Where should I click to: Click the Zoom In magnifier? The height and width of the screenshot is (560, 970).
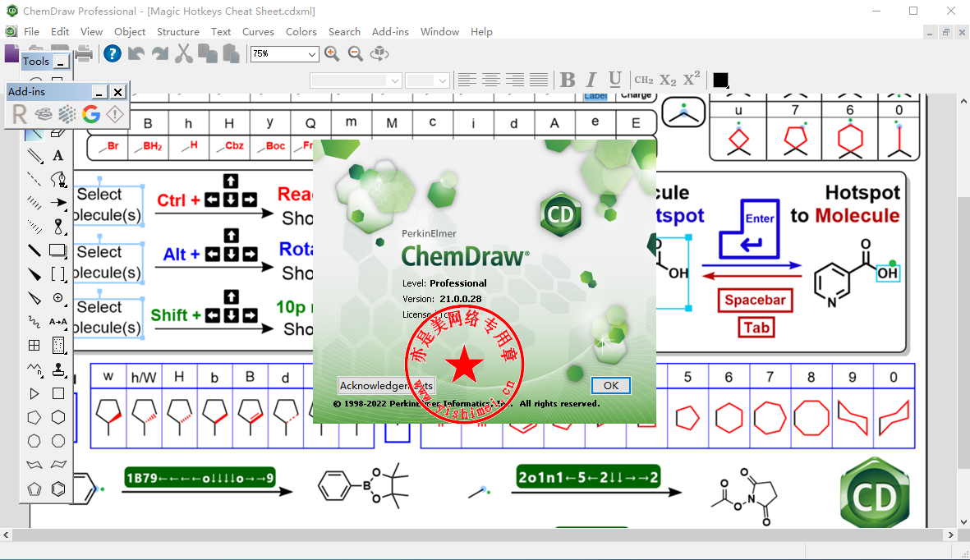point(332,54)
